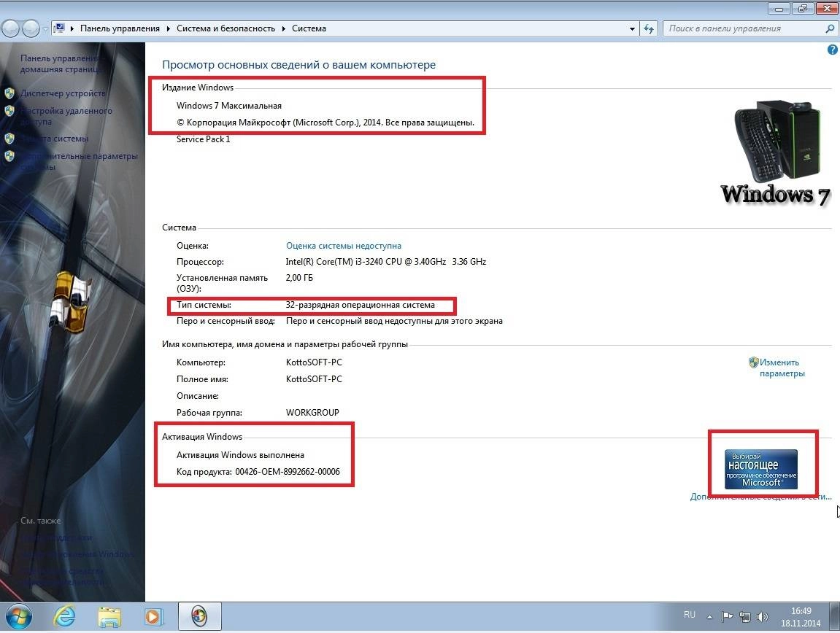Click the Help question mark icon

click(x=832, y=50)
